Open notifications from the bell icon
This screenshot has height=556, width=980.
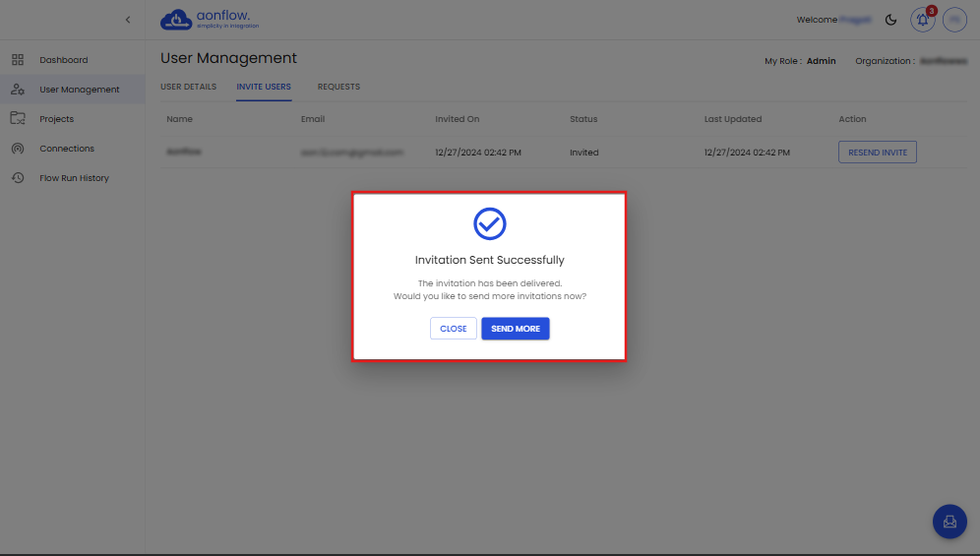(x=922, y=20)
